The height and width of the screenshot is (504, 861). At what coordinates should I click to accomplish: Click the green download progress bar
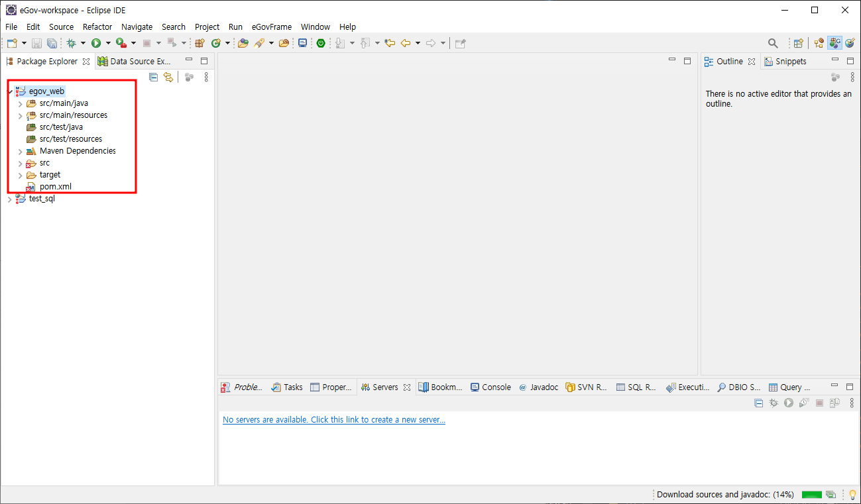[812, 495]
